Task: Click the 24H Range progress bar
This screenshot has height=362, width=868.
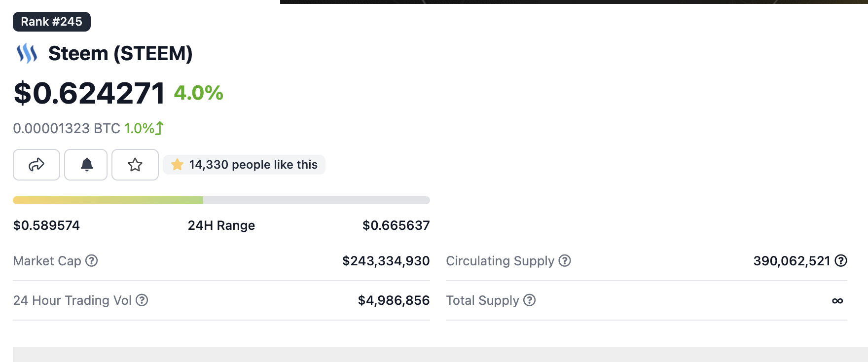Action: tap(221, 200)
